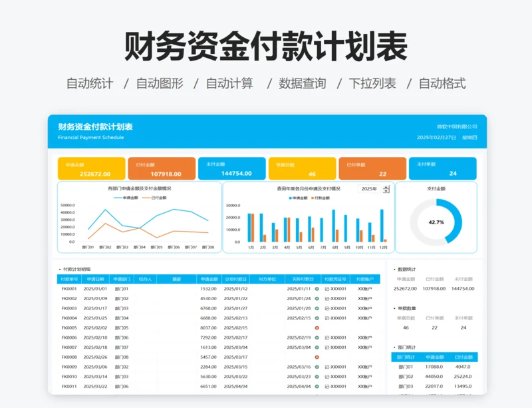Click the green status icon in row FK0007
Image resolution: width=532 pixels, height=408 pixels.
pyautogui.click(x=317, y=347)
